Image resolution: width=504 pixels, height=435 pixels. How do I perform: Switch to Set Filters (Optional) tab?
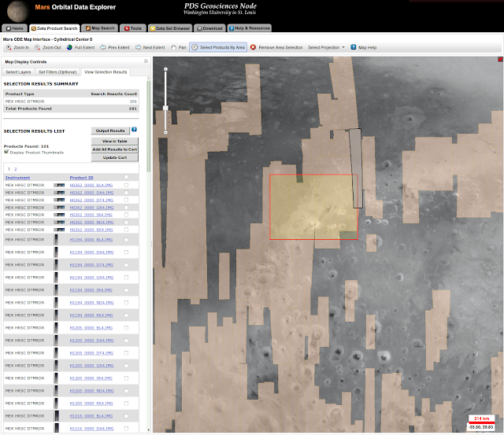coord(57,72)
